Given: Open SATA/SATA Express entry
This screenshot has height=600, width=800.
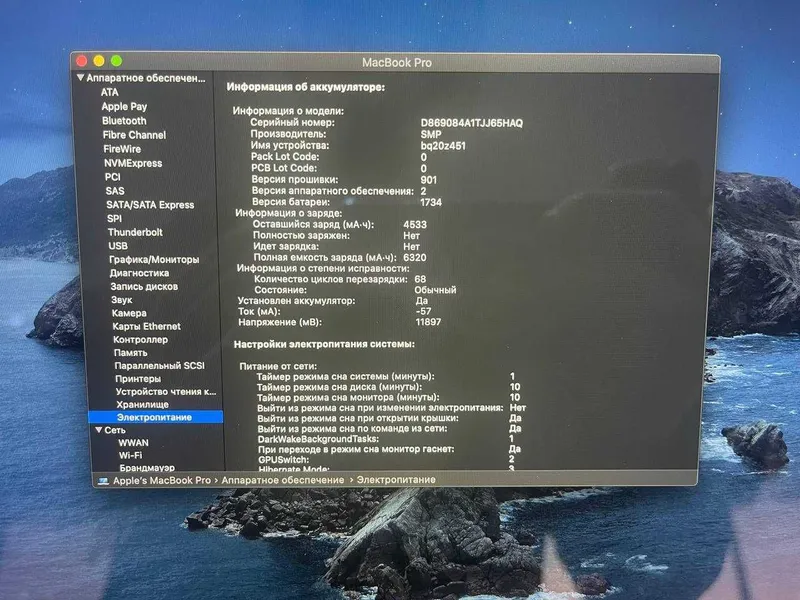Looking at the screenshot, I should pyautogui.click(x=150, y=205).
